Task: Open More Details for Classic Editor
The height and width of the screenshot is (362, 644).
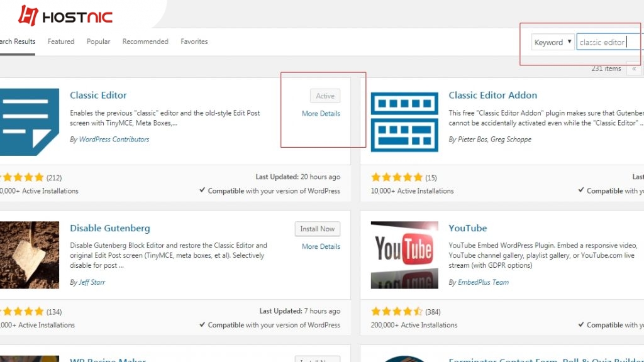Action: point(321,114)
